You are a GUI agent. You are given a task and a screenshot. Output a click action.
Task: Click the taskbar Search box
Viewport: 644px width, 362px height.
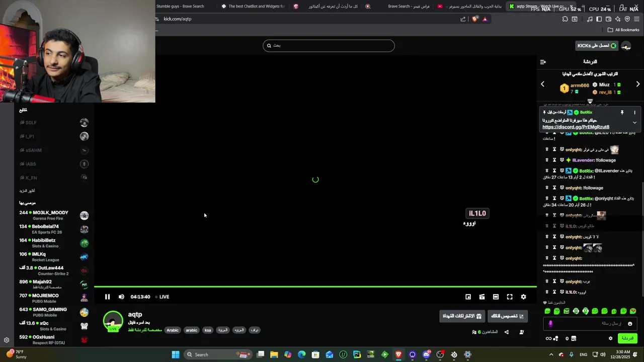(x=218, y=354)
